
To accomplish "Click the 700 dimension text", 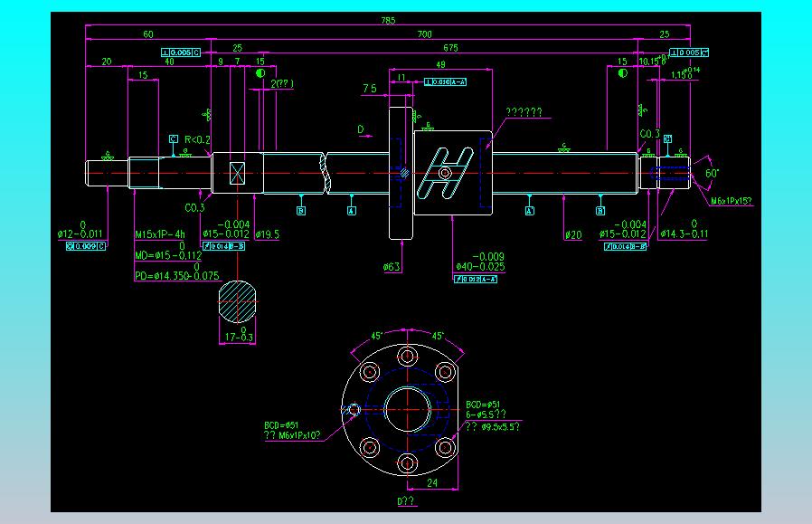I will click(425, 34).
